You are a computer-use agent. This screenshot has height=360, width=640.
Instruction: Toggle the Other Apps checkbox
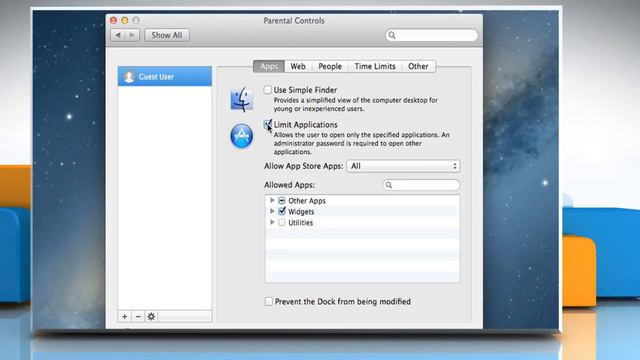(x=282, y=200)
